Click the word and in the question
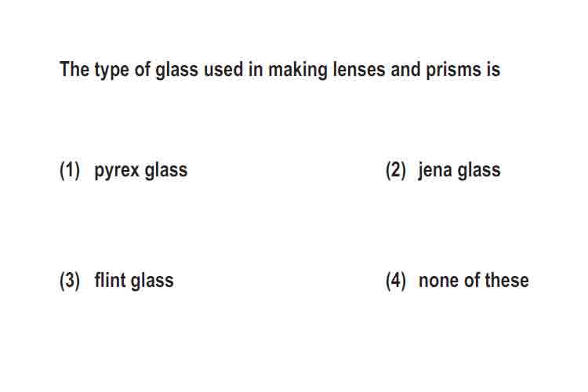This screenshot has width=588, height=392. (405, 70)
